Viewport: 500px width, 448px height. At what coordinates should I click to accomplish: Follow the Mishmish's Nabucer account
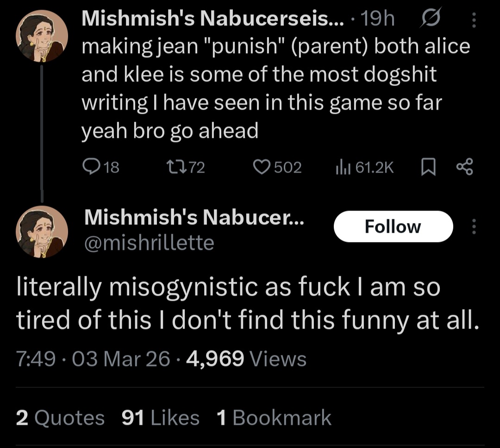[x=393, y=227]
